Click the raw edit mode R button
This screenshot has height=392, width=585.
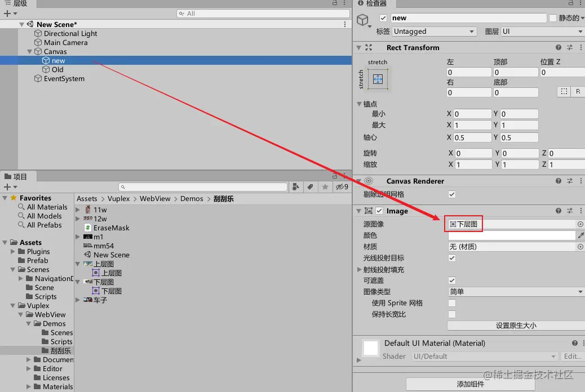pos(578,91)
